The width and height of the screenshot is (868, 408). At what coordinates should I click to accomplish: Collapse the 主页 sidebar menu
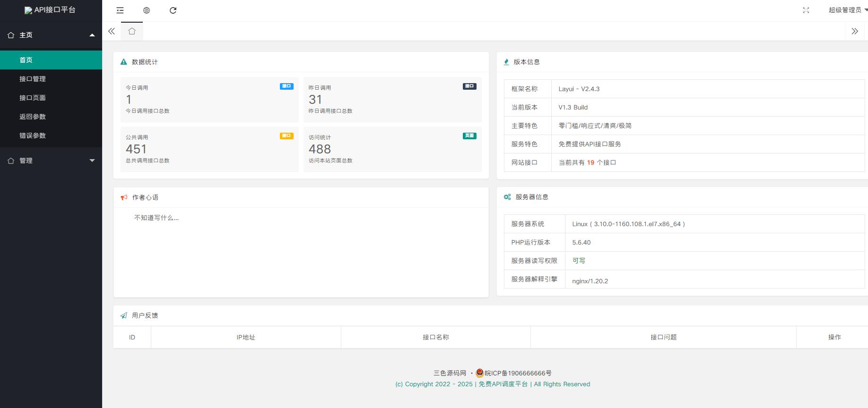coord(51,35)
